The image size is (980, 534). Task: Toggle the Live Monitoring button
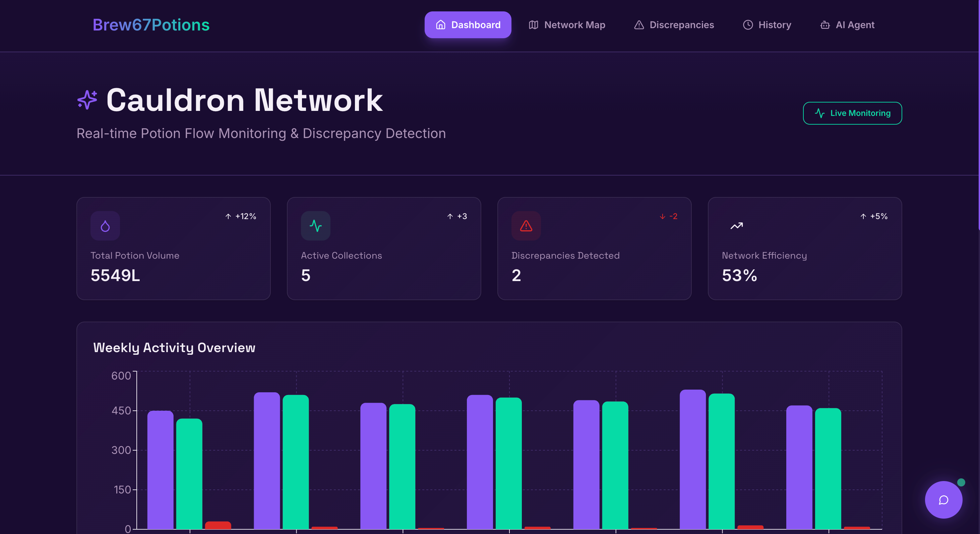click(x=852, y=113)
